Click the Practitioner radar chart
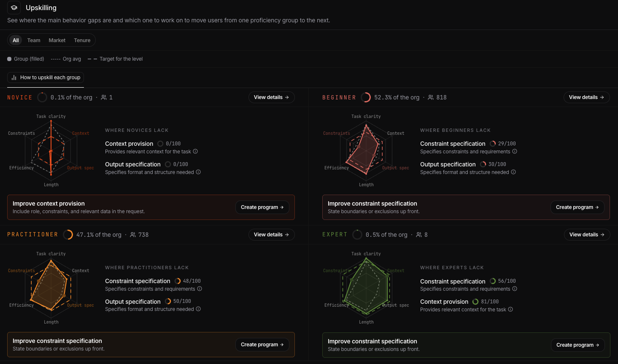This screenshot has width=618, height=364. click(51, 287)
